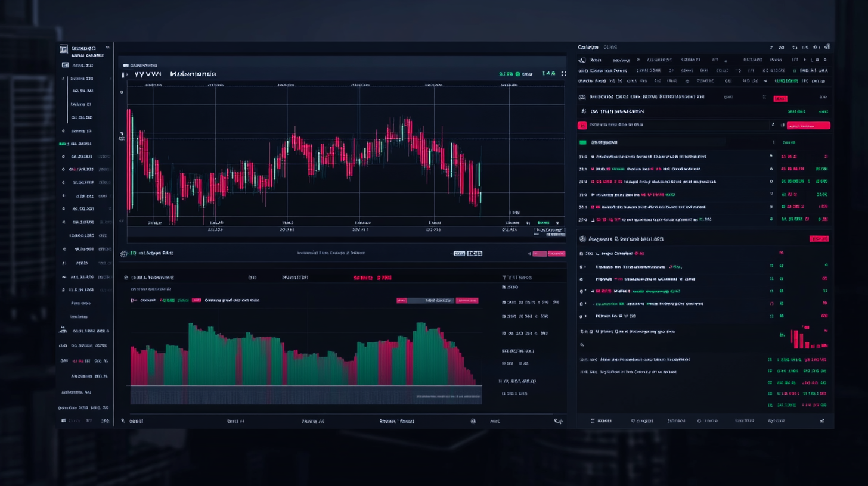Toggle the white boxed switch pair below chart

click(467, 253)
